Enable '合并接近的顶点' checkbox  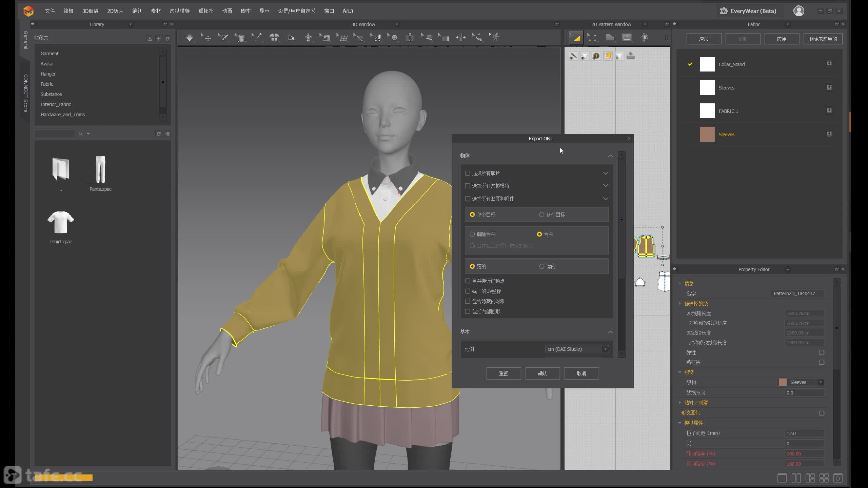(468, 281)
